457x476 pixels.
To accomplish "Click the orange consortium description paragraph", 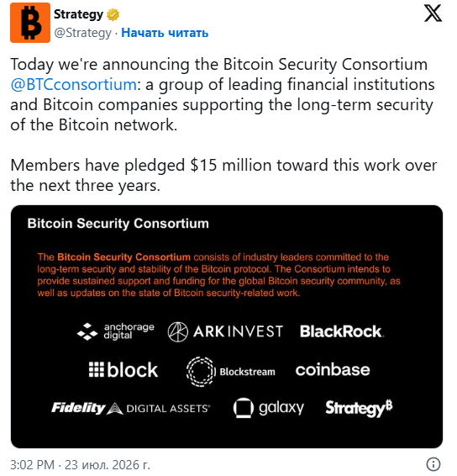I will pyautogui.click(x=218, y=275).
